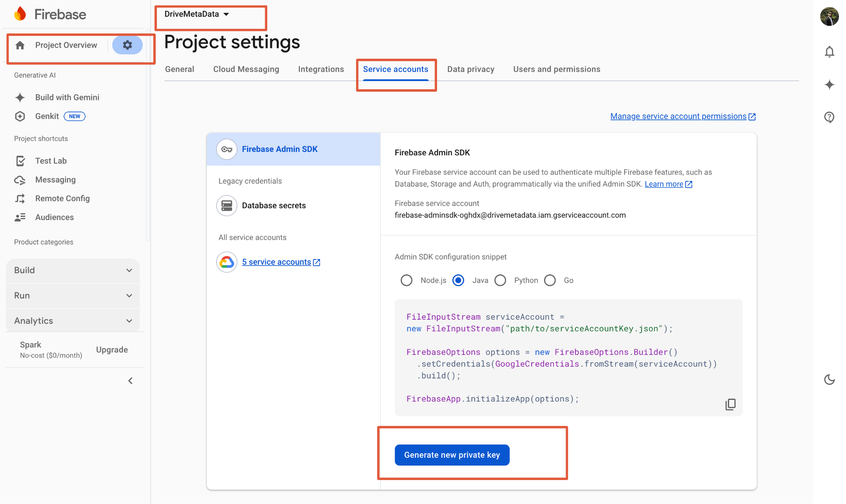Switch to the Integrations tab

tap(321, 69)
